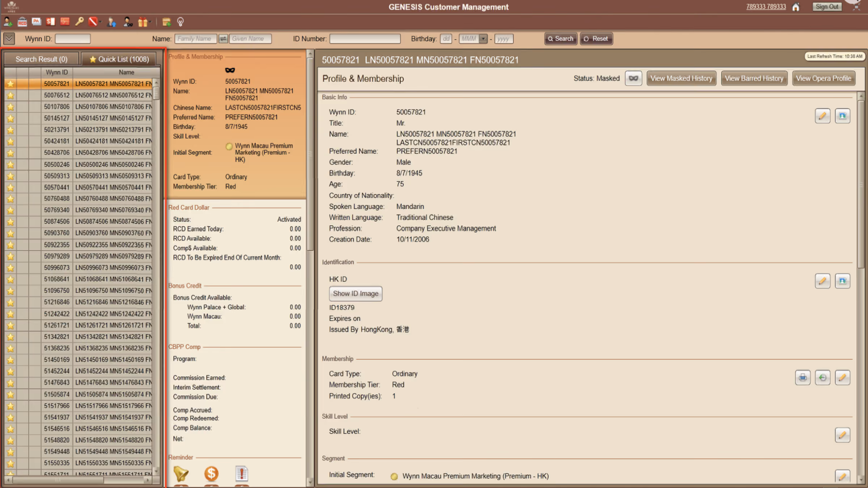
Task: Toggle star for Wynn ID 50076512
Action: click(10, 95)
